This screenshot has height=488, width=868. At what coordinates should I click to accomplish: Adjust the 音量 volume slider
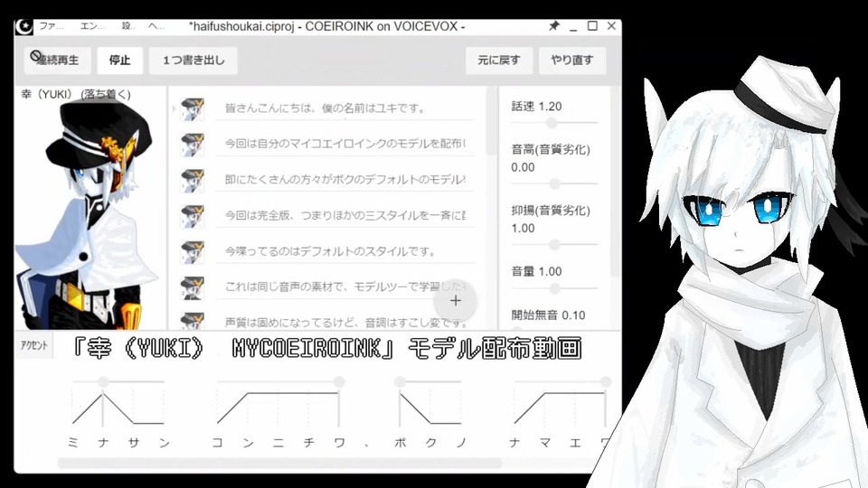pos(554,288)
